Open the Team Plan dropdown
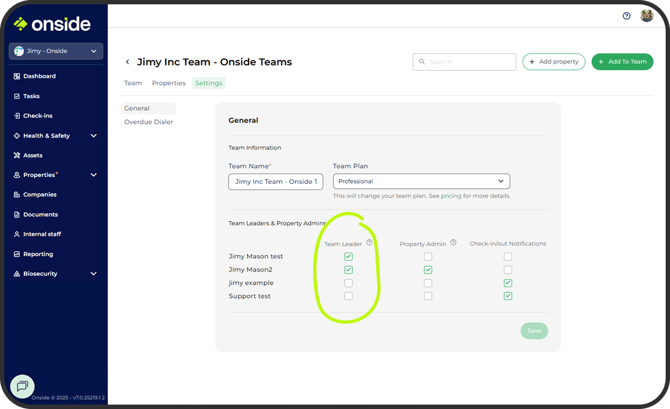This screenshot has width=670, height=409. 421,181
